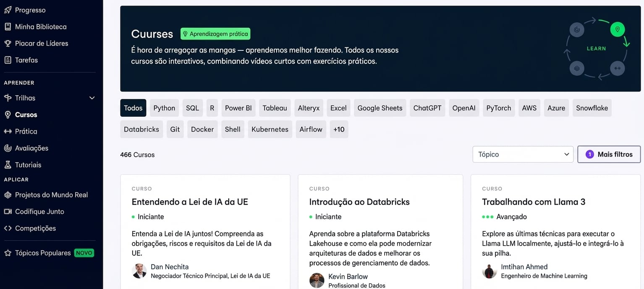
Task: Select the Alteryx filter chip
Action: [x=309, y=108]
